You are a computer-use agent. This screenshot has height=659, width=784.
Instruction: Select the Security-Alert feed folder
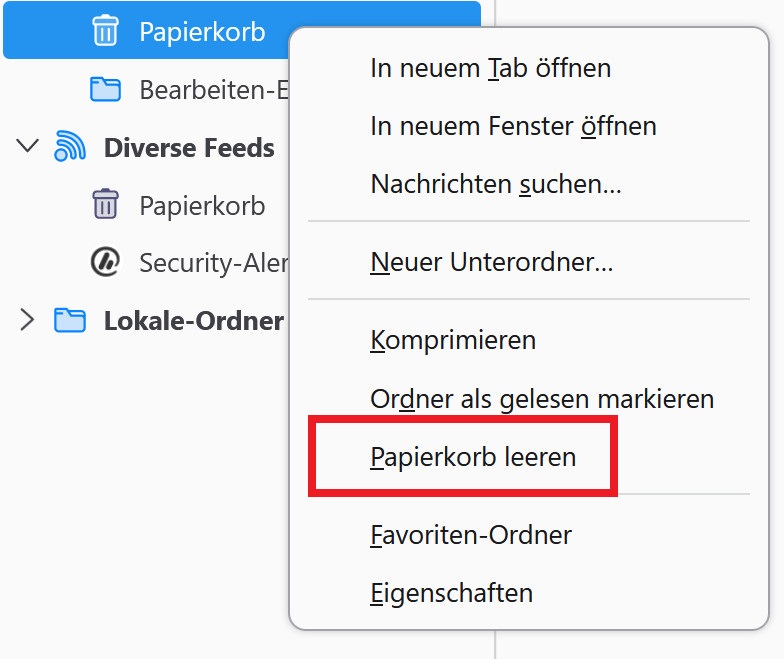click(x=214, y=263)
